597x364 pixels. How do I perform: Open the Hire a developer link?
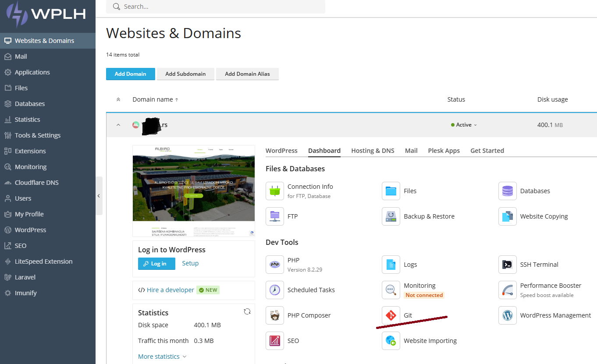(x=170, y=290)
